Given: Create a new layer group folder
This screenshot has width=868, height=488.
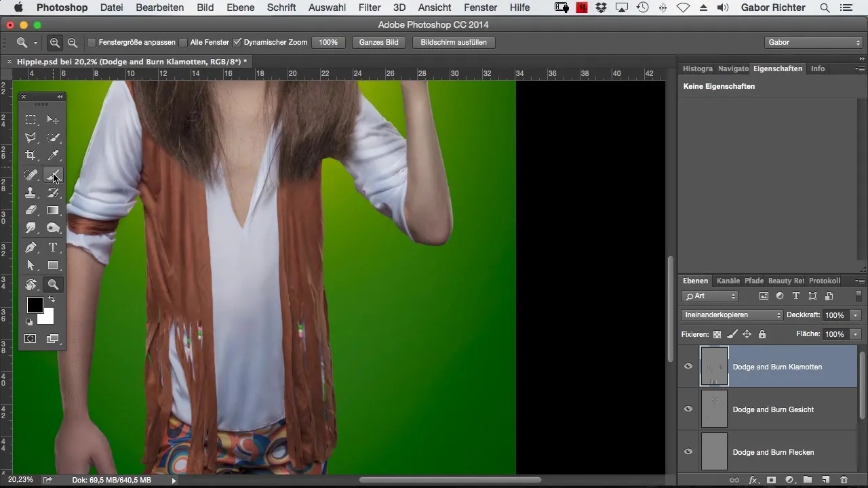Looking at the screenshot, I should 808,480.
